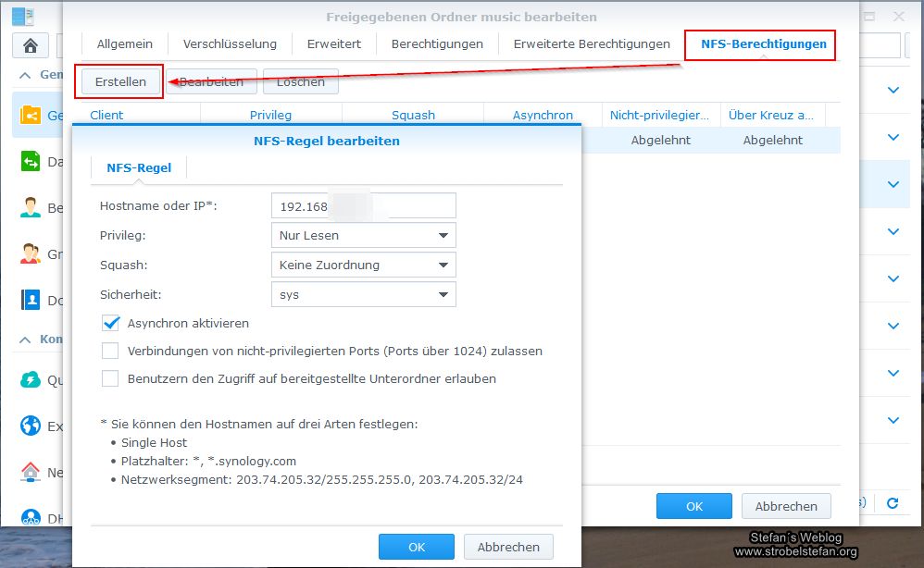The width and height of the screenshot is (924, 568).
Task: Click the refresh icon at bottom right
Action: coord(891,503)
